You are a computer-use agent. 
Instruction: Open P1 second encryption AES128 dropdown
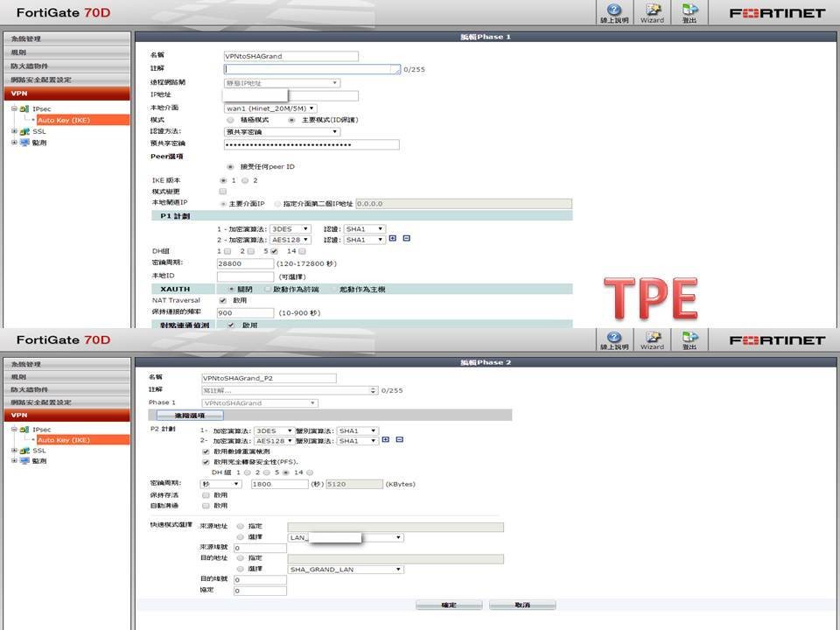[290, 240]
